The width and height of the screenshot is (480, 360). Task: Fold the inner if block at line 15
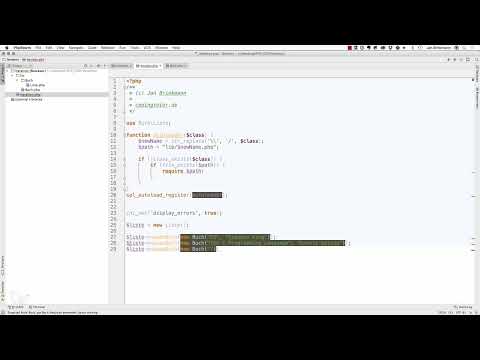[125, 165]
